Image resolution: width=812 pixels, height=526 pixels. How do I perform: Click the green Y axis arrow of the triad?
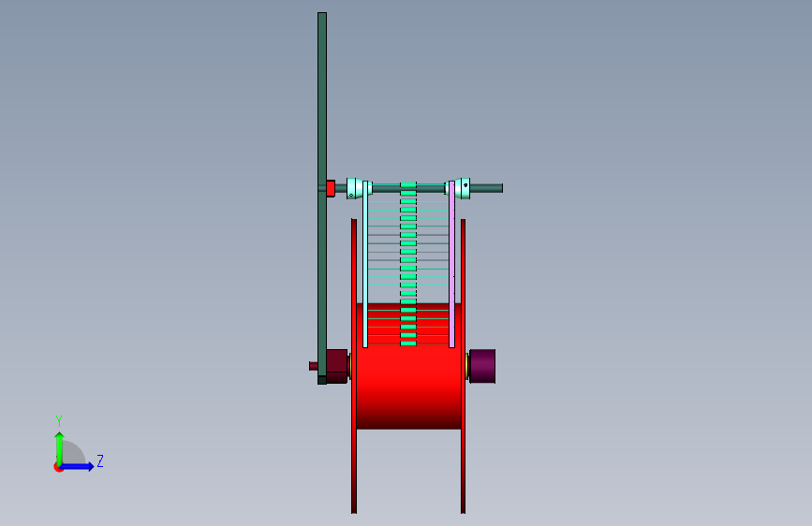[60, 447]
